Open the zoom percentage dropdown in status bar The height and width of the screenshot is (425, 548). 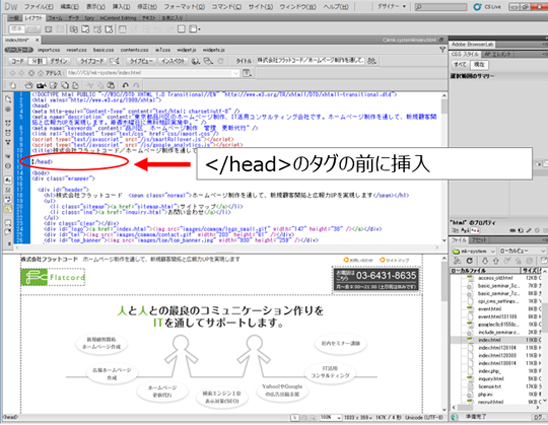tap(330, 418)
